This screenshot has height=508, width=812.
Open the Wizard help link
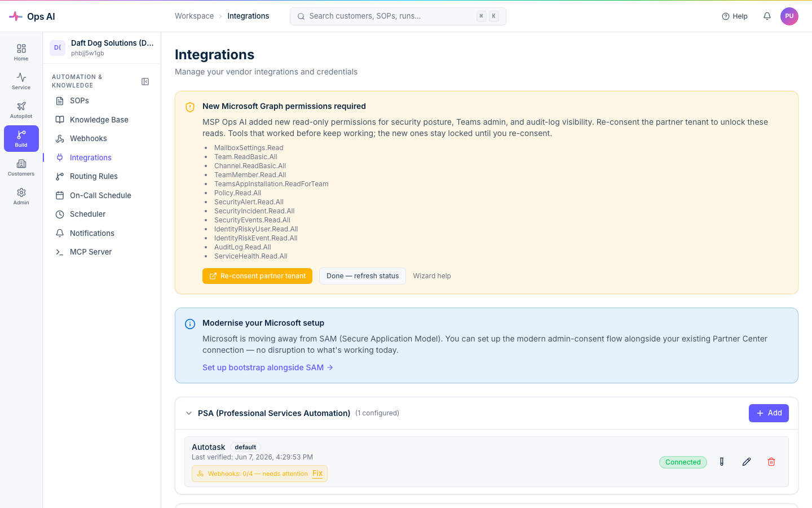pyautogui.click(x=432, y=276)
